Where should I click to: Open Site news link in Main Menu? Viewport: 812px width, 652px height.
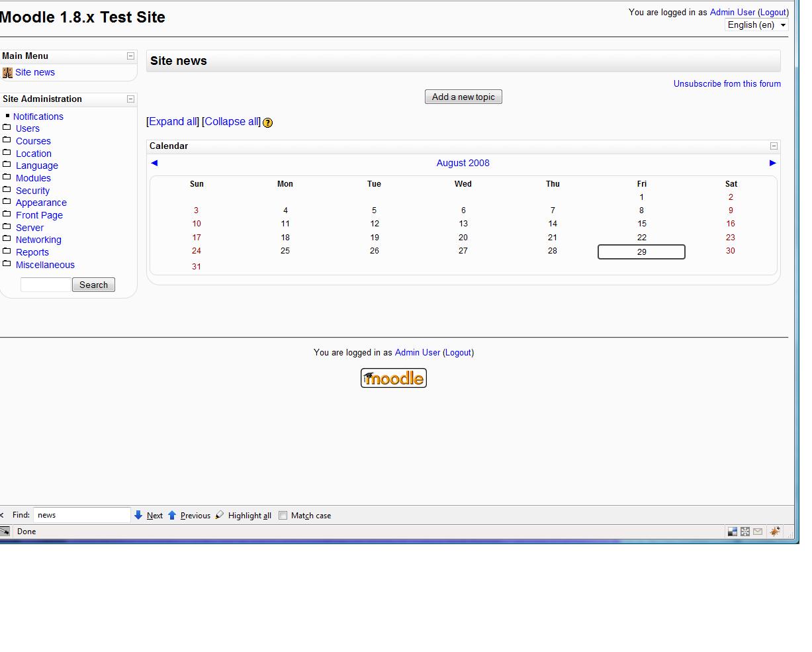35,73
